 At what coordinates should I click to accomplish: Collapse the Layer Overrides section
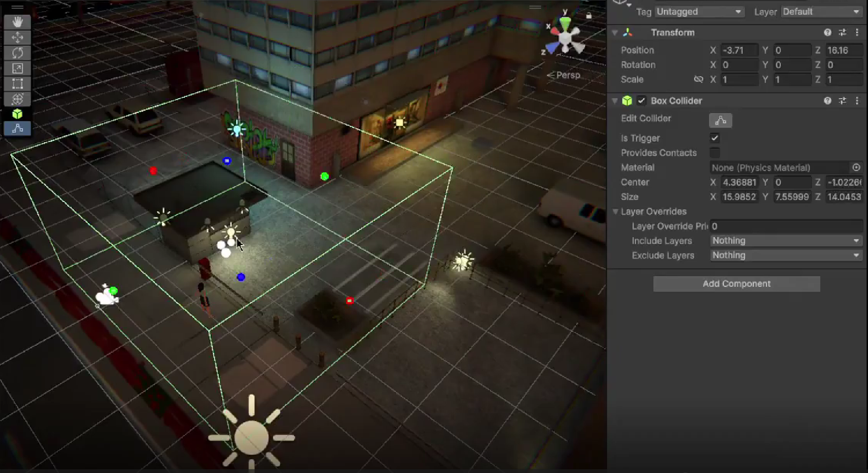click(615, 212)
